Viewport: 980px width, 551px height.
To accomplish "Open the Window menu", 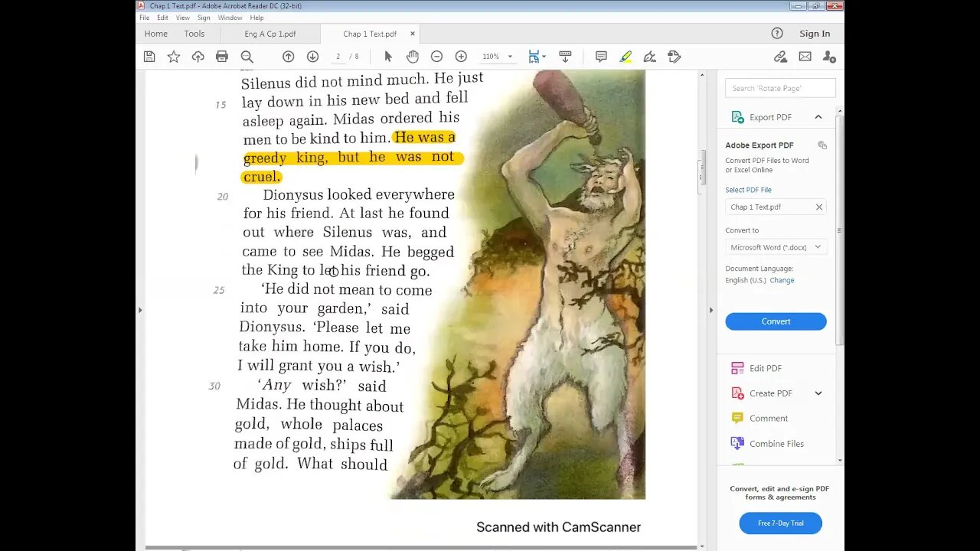I will point(230,18).
